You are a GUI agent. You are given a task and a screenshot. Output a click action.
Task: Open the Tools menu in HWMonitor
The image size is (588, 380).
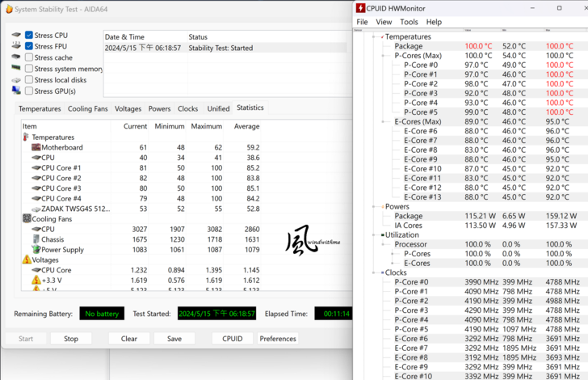coord(409,22)
